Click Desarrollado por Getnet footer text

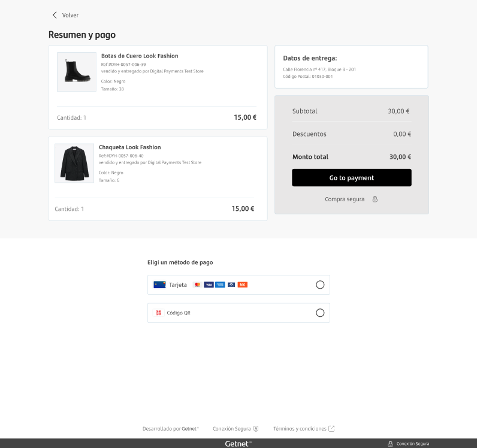coord(170,429)
